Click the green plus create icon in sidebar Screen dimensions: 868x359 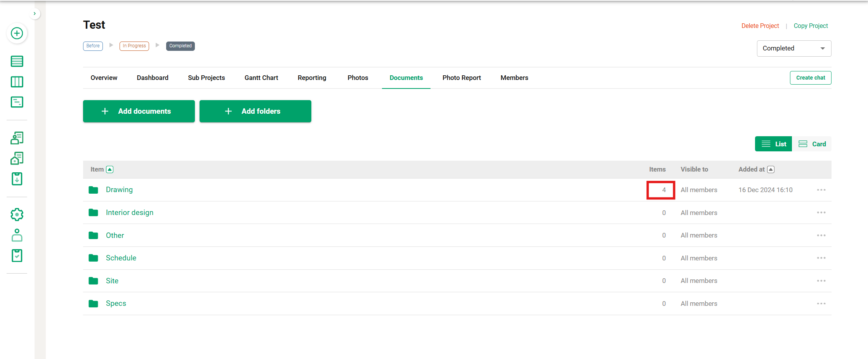[17, 33]
